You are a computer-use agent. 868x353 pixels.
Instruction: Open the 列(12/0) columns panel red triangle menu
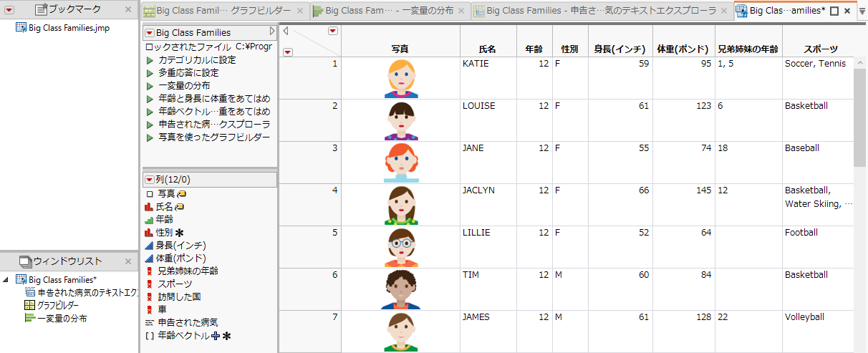(149, 180)
